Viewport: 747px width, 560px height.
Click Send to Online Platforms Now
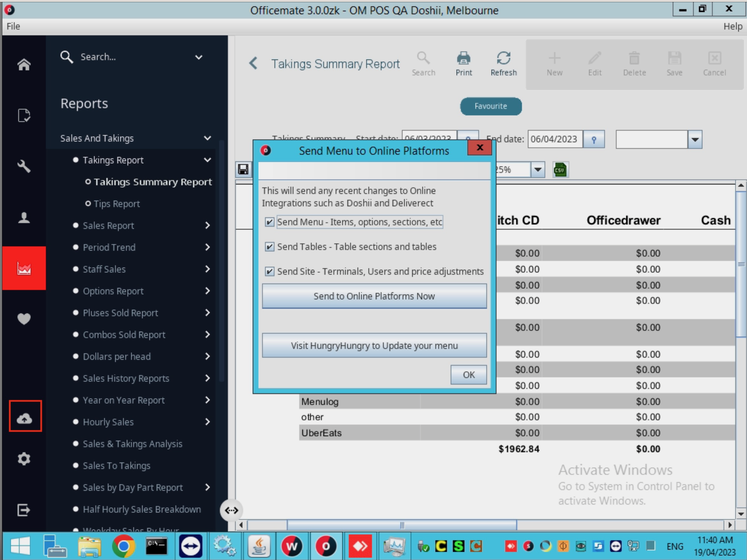click(x=374, y=296)
